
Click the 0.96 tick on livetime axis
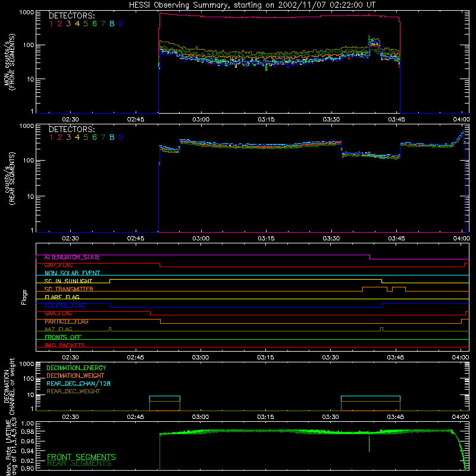tap(27, 441)
